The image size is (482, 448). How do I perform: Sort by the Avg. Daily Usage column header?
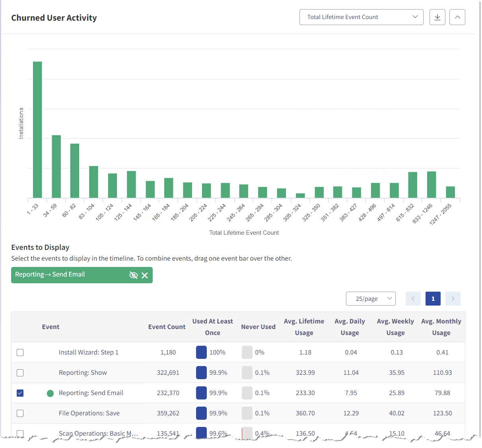350,327
